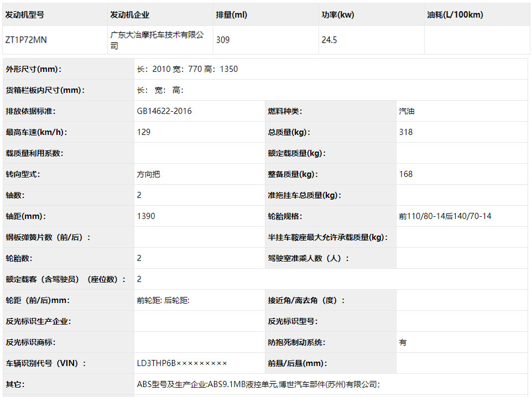Click the 反光标识商标 row label
This screenshot has width=532, height=397.
click(x=30, y=342)
